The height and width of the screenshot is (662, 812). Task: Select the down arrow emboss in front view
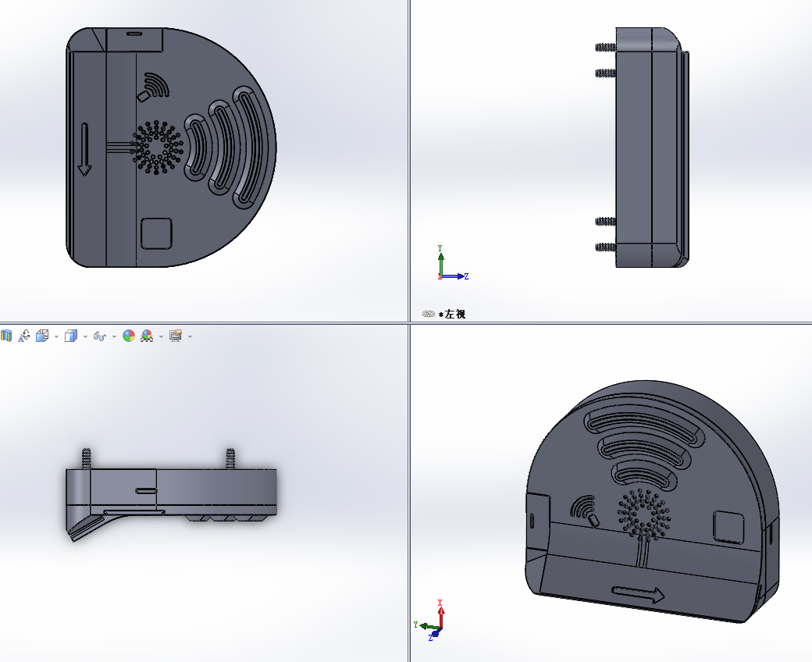(84, 150)
